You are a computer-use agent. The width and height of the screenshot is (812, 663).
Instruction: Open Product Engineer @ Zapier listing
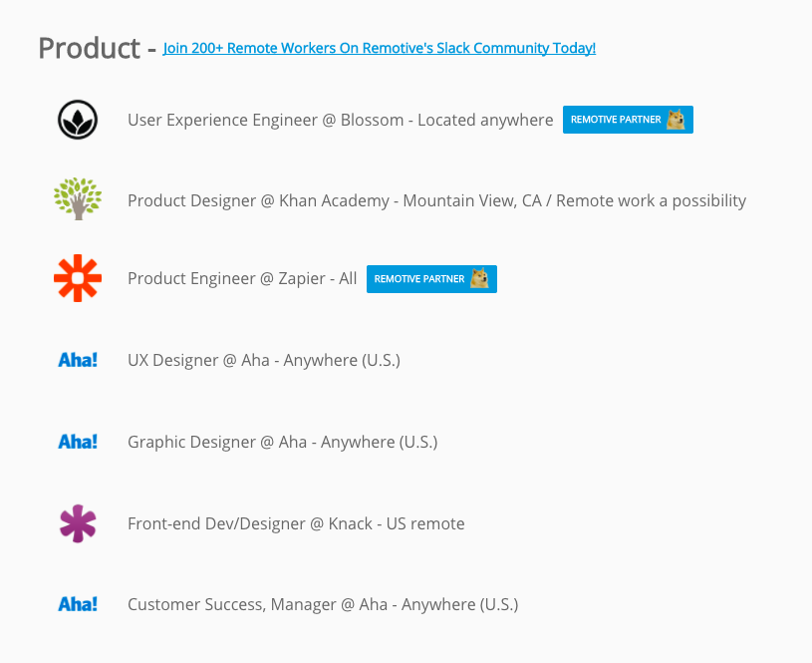[x=242, y=279]
